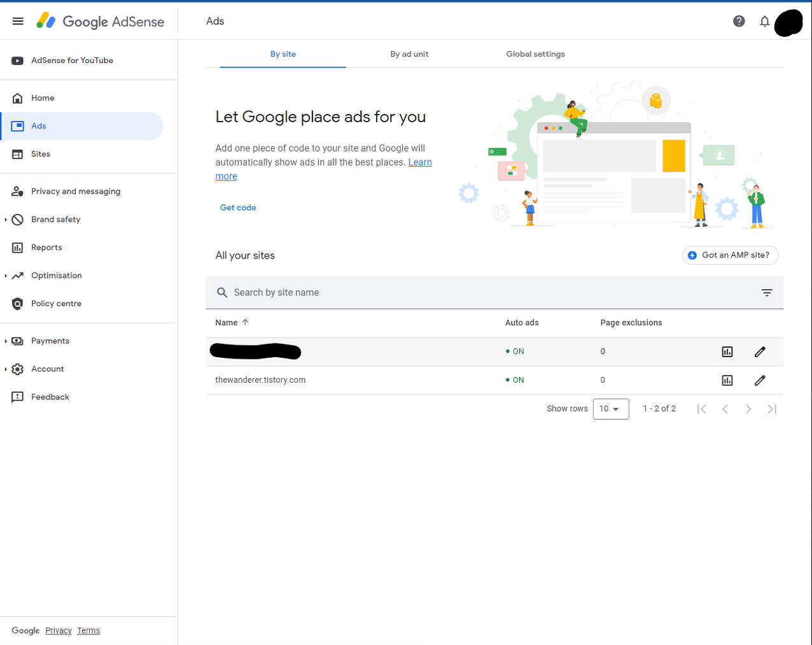Open the notifications bell
Screen dimensions: 812x645
pos(764,22)
